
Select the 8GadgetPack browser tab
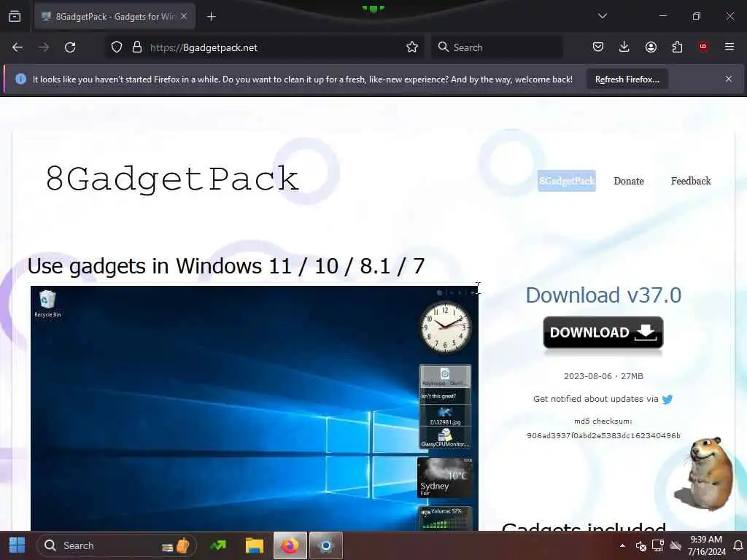115,17
